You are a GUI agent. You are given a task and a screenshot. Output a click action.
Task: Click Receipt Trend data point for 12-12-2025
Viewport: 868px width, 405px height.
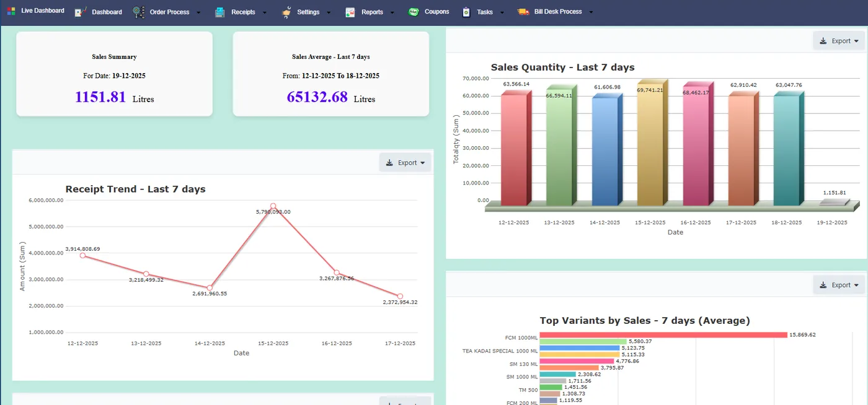(x=82, y=255)
